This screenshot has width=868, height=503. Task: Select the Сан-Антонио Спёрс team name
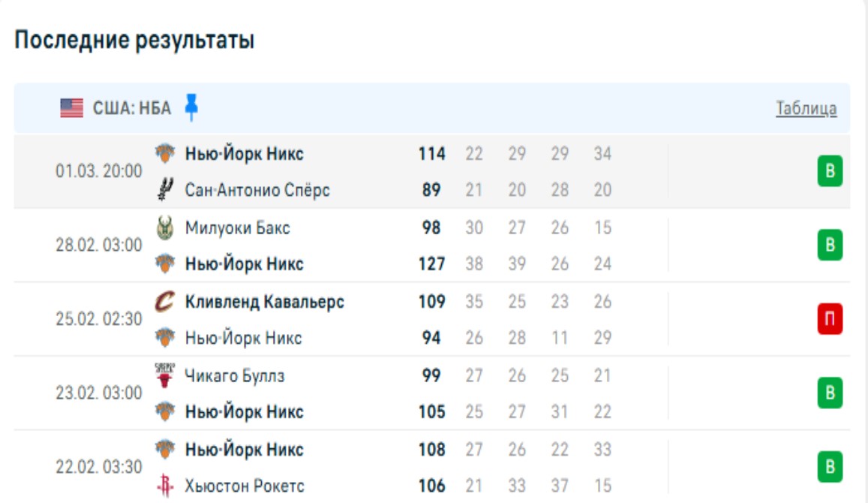pyautogui.click(x=257, y=191)
